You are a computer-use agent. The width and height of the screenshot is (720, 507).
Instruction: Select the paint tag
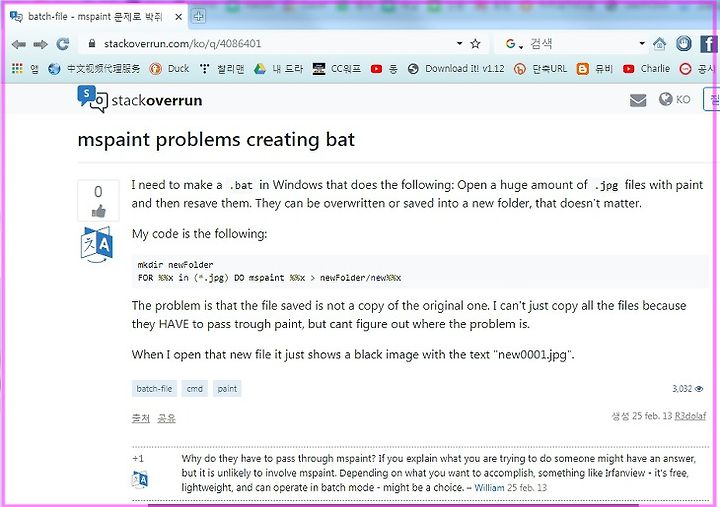pyautogui.click(x=227, y=389)
